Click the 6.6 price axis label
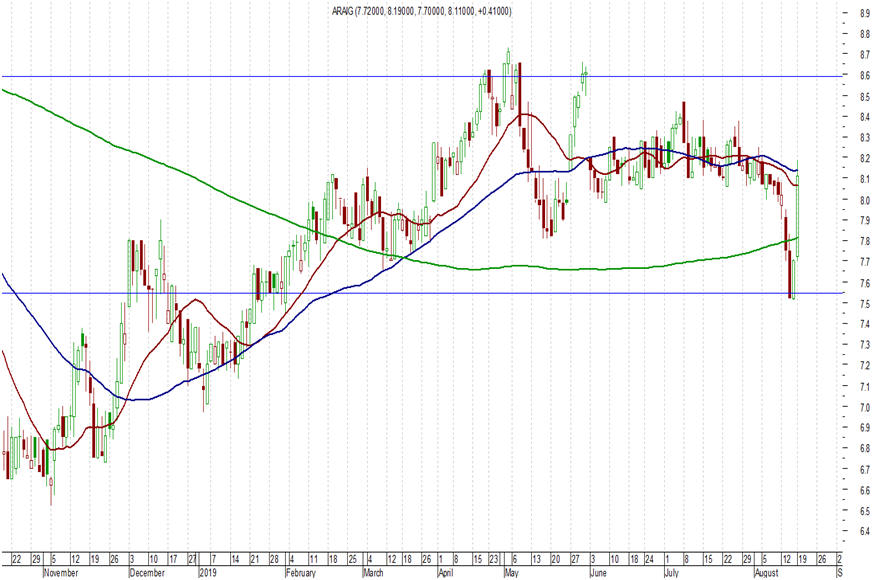The height and width of the screenshot is (580, 874). tap(865, 490)
